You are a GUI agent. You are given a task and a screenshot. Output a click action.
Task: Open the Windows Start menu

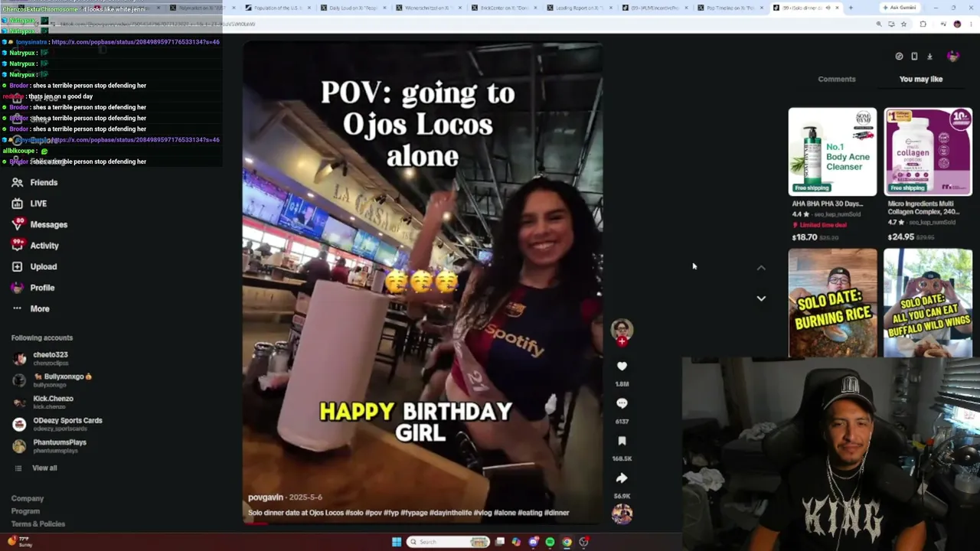pos(397,542)
